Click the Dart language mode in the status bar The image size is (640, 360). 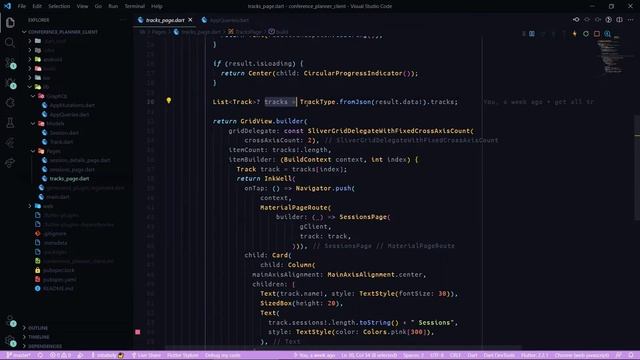tap(472, 355)
